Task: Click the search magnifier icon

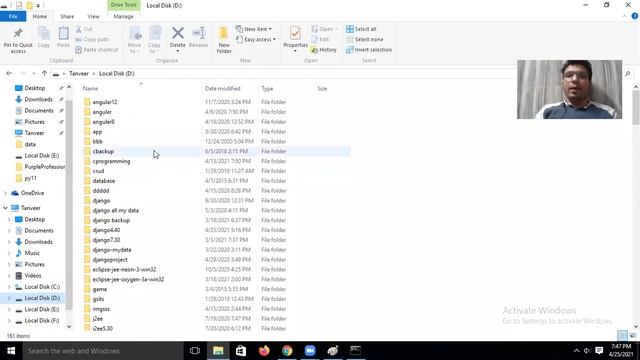Action: pyautogui.click(x=627, y=73)
